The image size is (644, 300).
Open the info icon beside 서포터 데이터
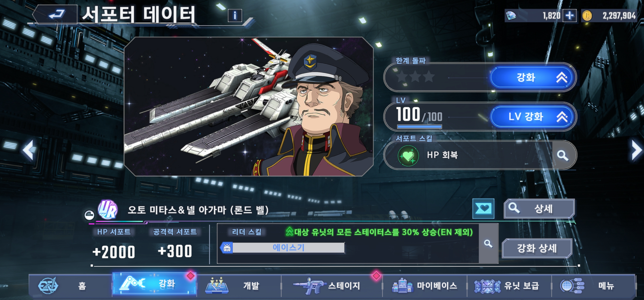point(235,16)
